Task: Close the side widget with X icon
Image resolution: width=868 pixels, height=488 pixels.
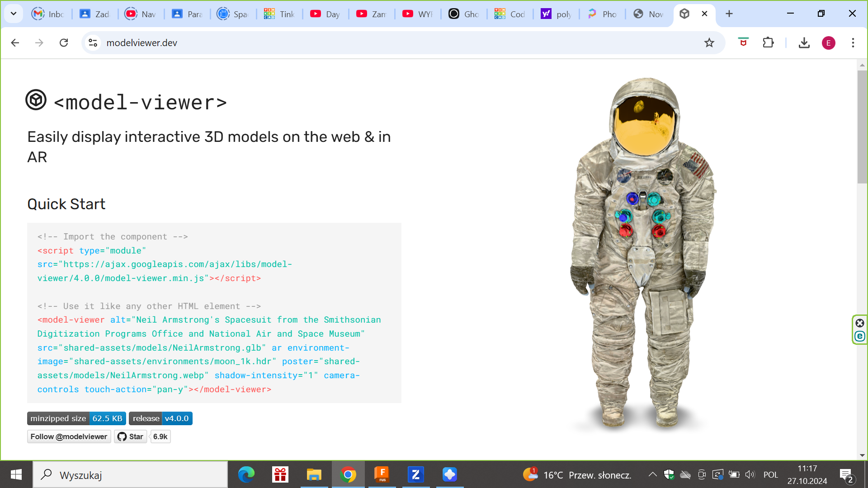Action: point(860,323)
